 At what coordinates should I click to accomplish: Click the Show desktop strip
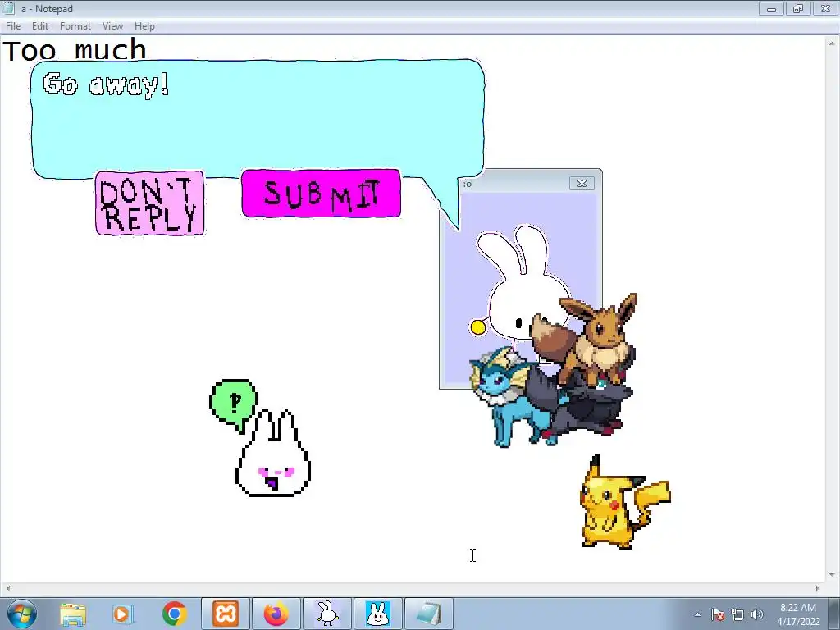[834, 614]
